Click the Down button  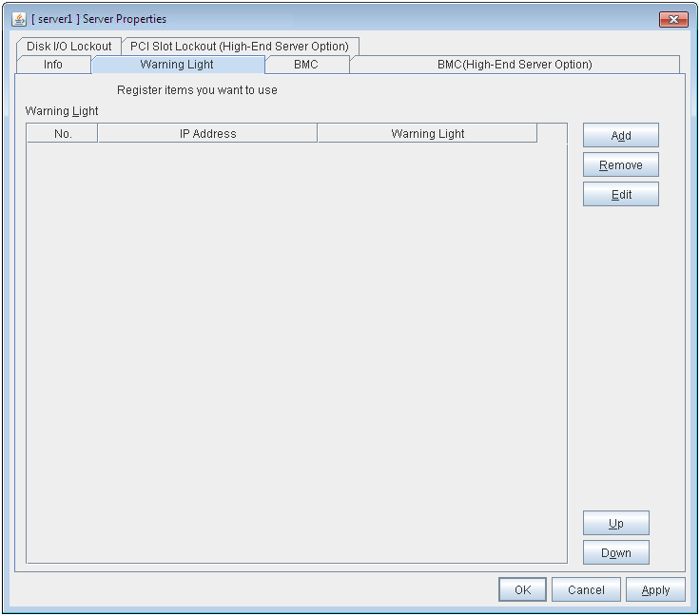(615, 552)
